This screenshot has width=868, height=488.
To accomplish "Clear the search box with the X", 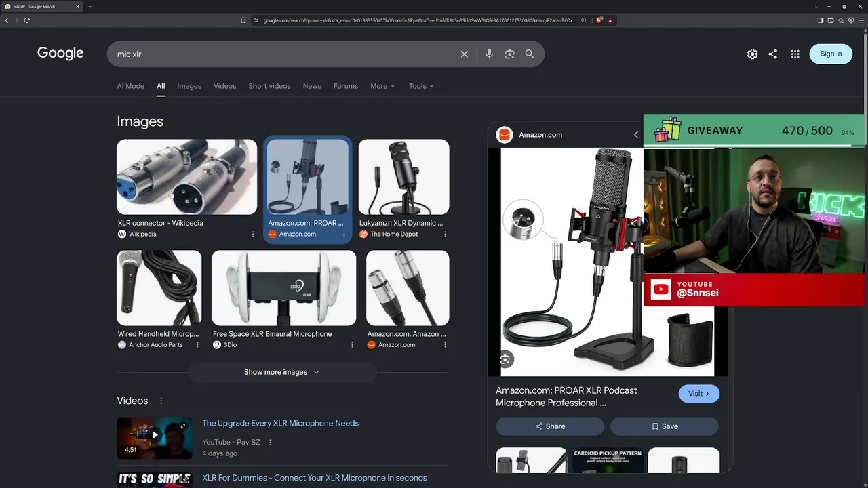I will (x=465, y=54).
